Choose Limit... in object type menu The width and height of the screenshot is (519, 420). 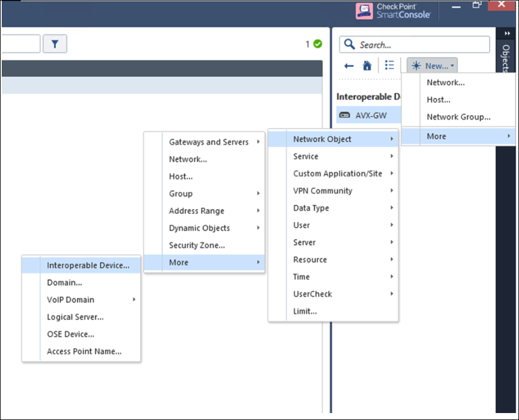(305, 311)
